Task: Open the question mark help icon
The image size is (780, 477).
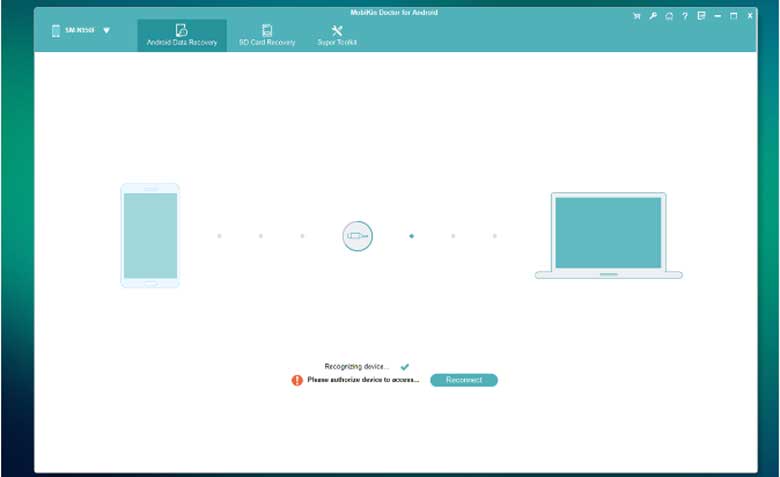Action: coord(685,16)
